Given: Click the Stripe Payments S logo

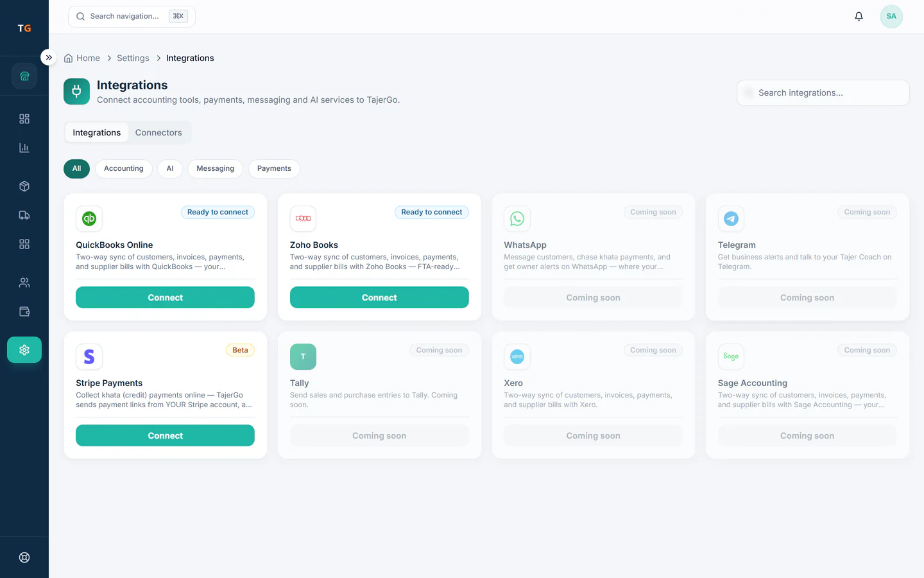Looking at the screenshot, I should [x=89, y=356].
